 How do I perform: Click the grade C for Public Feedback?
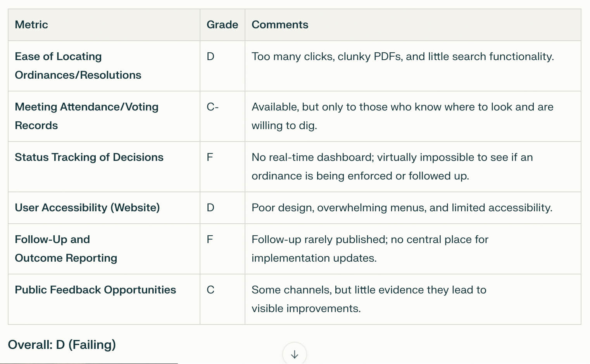click(223, 299)
